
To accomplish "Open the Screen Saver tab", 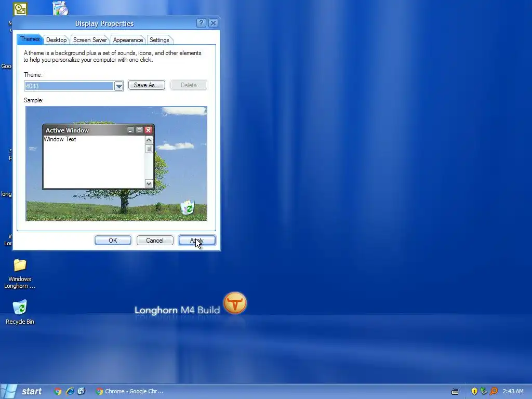I will (x=90, y=40).
